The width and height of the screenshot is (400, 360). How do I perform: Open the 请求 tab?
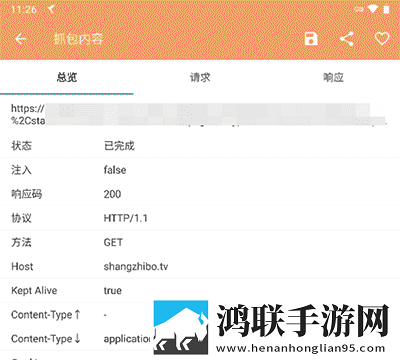click(x=200, y=77)
